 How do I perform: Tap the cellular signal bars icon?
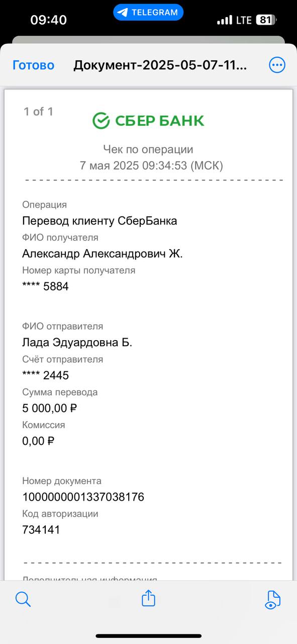225,20
